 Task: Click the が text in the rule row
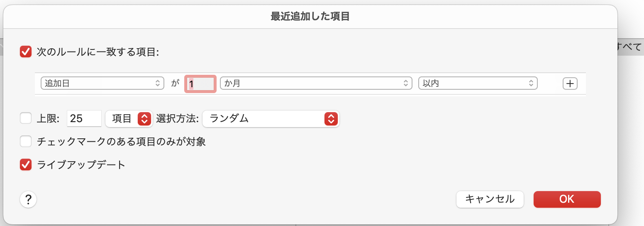175,84
